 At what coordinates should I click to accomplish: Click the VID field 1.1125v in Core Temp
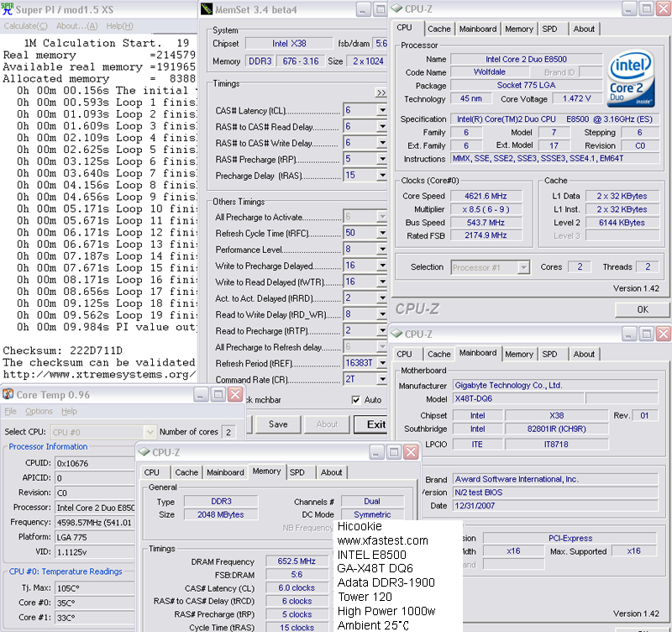click(x=95, y=552)
